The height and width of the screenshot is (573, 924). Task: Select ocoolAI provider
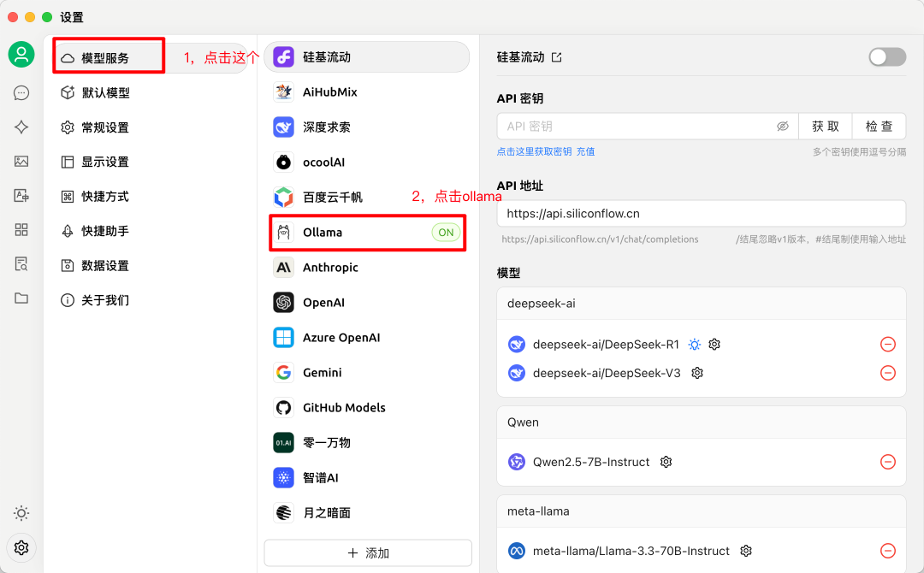[x=367, y=162]
